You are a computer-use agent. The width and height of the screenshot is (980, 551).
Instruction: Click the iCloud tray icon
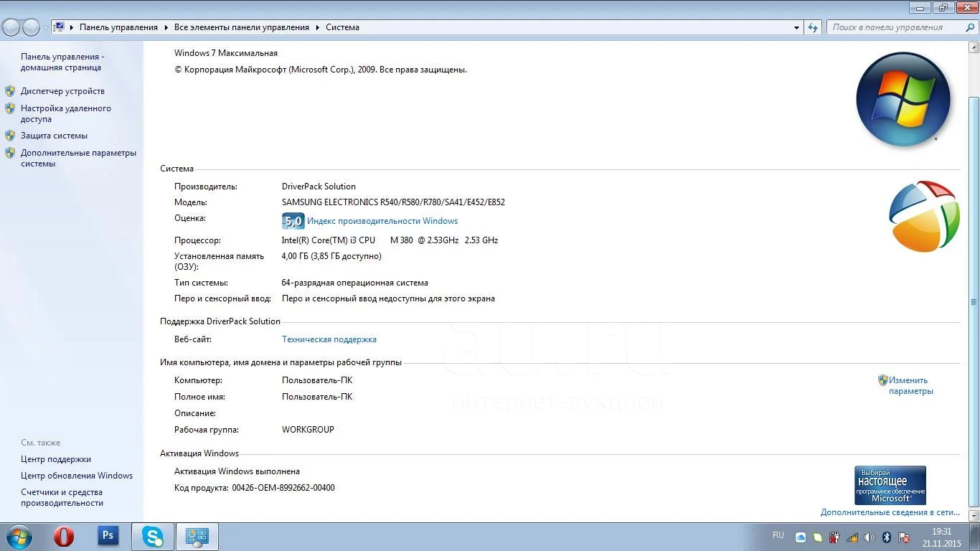pyautogui.click(x=801, y=537)
